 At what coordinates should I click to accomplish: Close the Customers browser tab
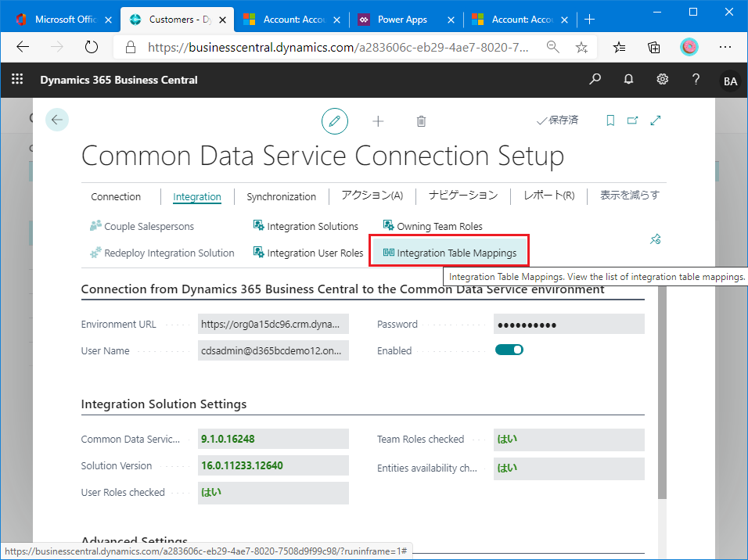coord(222,20)
